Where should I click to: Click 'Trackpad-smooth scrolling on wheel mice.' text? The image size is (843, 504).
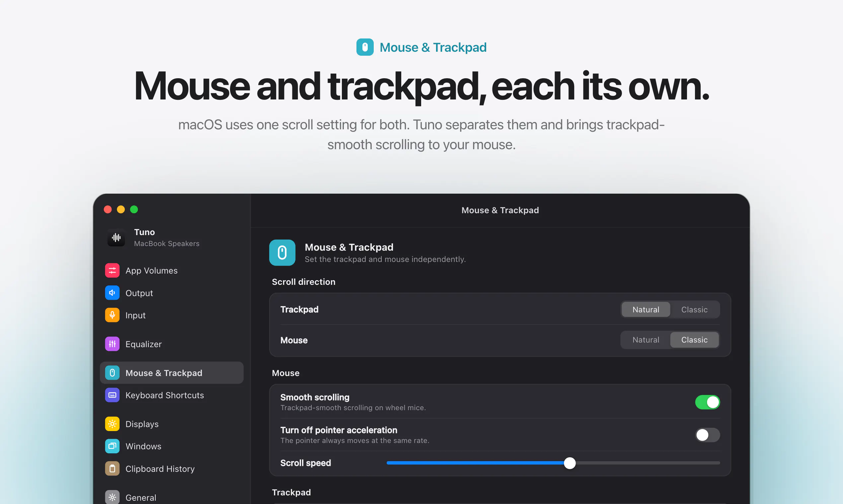353,408
